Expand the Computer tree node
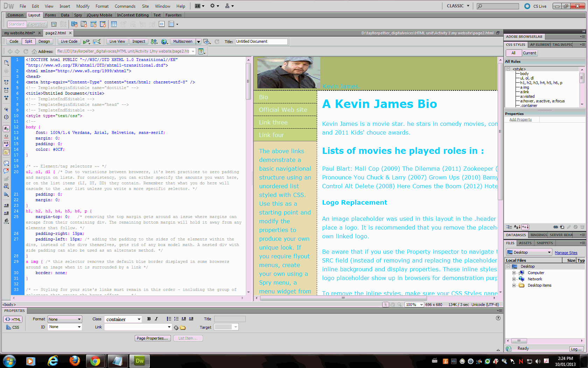 pos(514,273)
